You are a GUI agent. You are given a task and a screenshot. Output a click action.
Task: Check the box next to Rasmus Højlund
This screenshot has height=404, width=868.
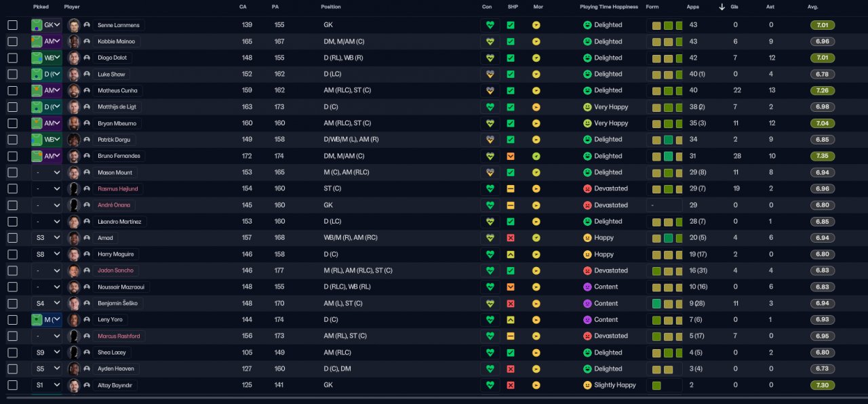[x=12, y=188]
